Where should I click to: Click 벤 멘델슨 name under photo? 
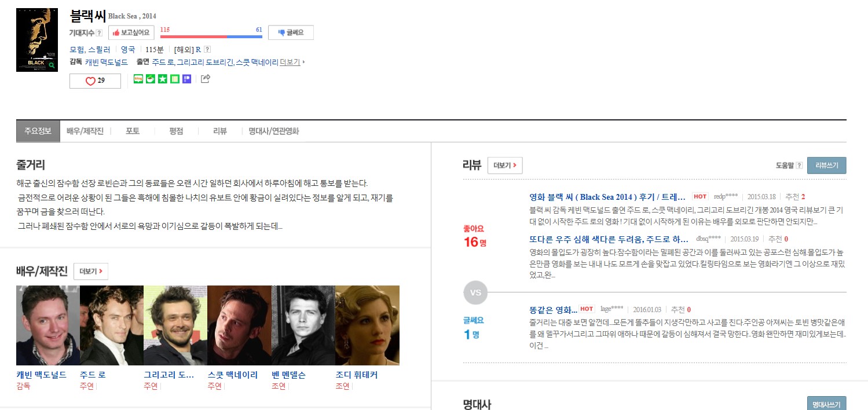[288, 375]
